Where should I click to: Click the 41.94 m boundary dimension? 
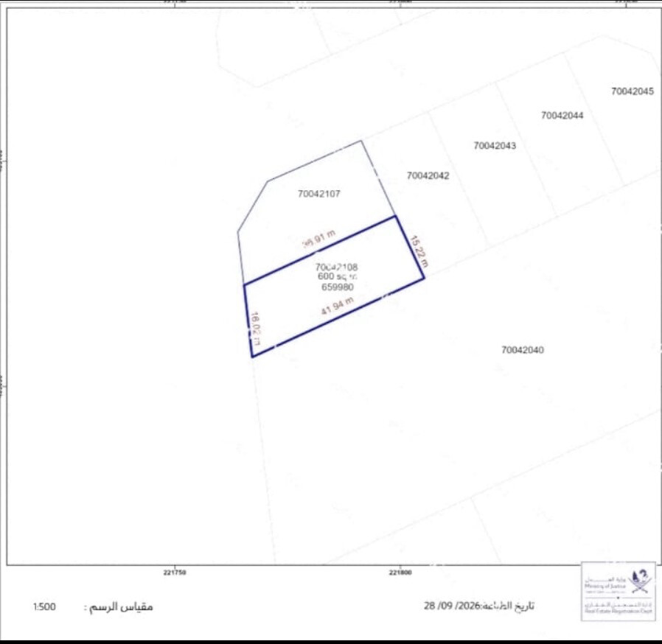point(338,306)
